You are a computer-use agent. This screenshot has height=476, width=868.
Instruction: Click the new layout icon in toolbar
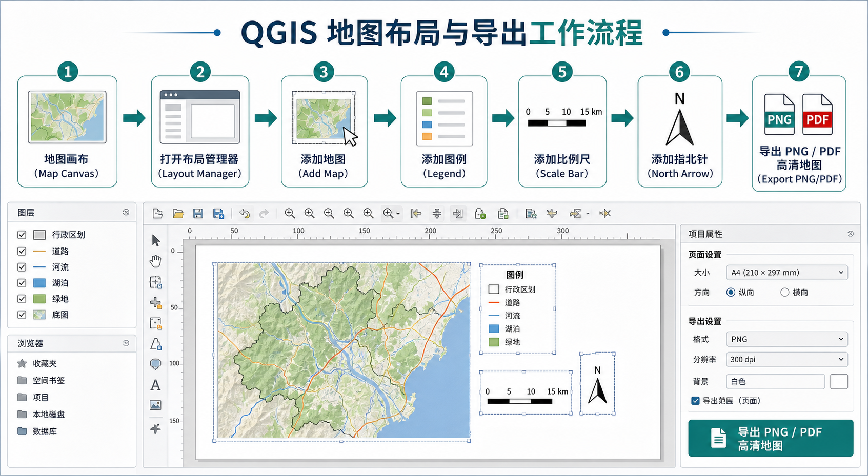point(157,214)
